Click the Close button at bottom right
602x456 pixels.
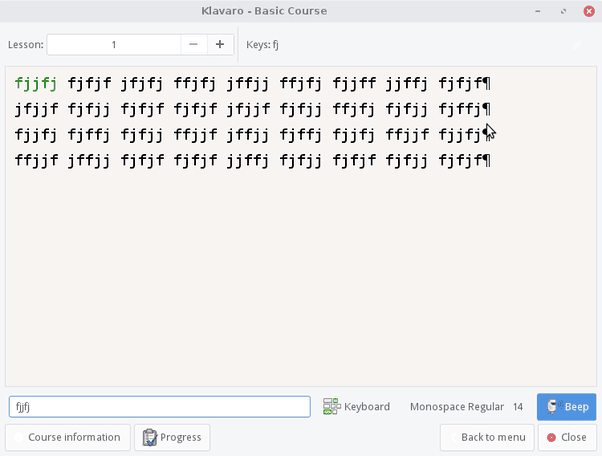click(x=567, y=437)
